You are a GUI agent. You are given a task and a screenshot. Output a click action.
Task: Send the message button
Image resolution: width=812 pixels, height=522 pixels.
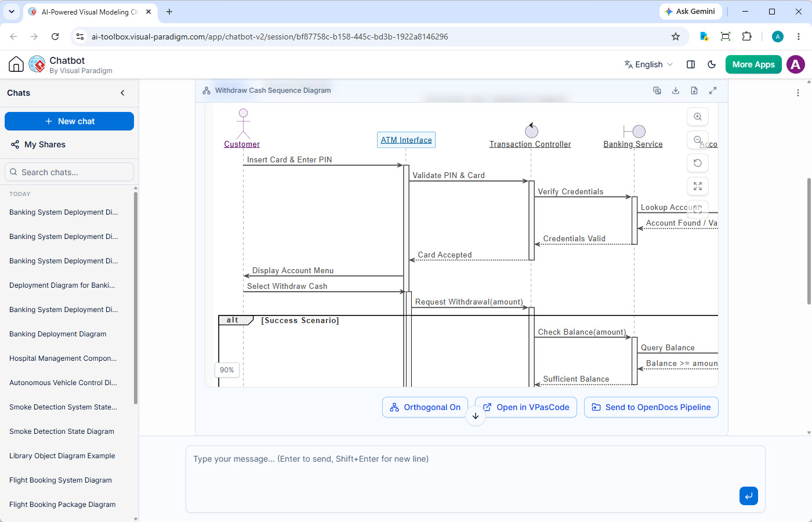[749, 496]
